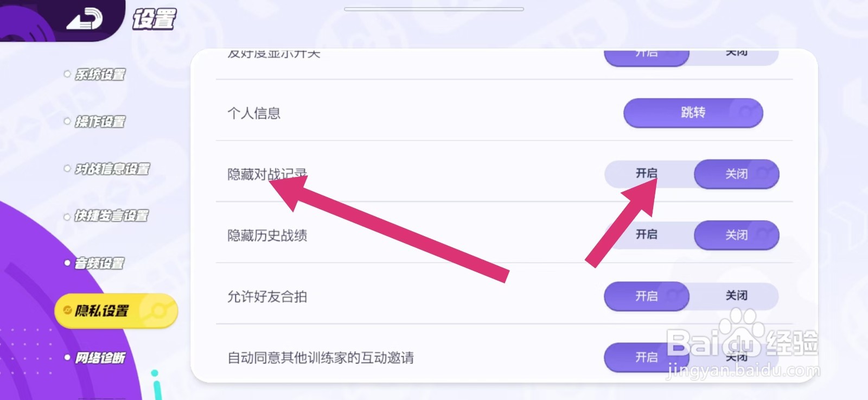Image resolution: width=868 pixels, height=400 pixels.
Task: Click the 隐藏对战记录 setting label
Action: (267, 174)
